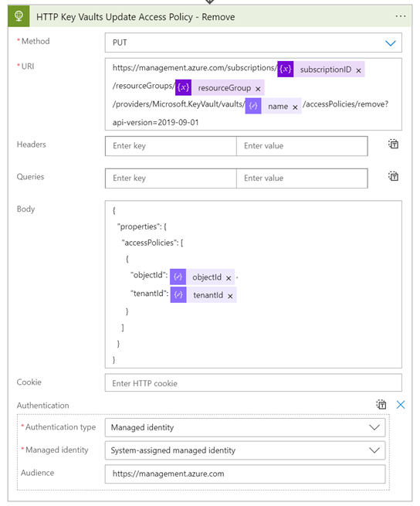The height and width of the screenshot is (506, 420).
Task: Remove the name token from the URI
Action: pos(295,107)
